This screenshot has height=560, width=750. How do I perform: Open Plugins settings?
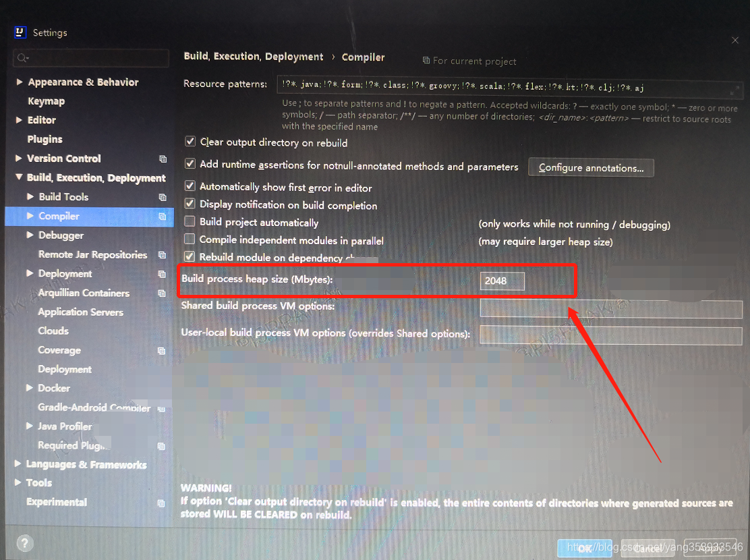pos(45,139)
